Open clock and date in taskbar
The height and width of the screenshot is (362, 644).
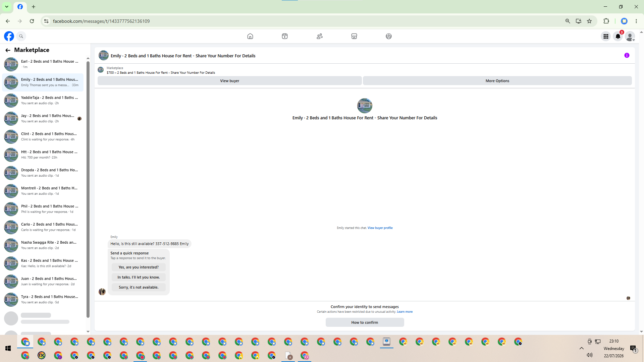coord(614,349)
